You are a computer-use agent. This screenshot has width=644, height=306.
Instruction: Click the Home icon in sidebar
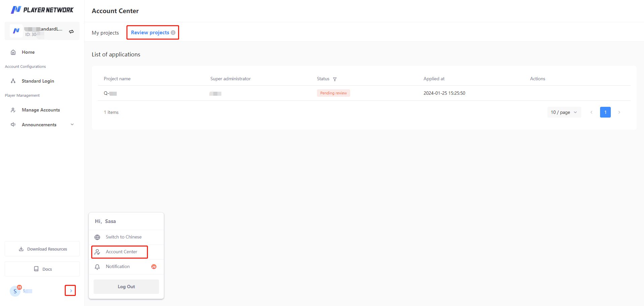click(13, 52)
